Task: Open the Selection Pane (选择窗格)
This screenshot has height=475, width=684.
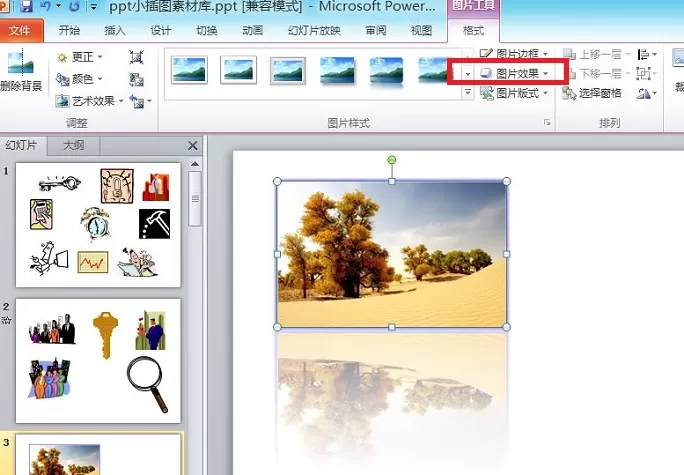Action: coord(592,93)
